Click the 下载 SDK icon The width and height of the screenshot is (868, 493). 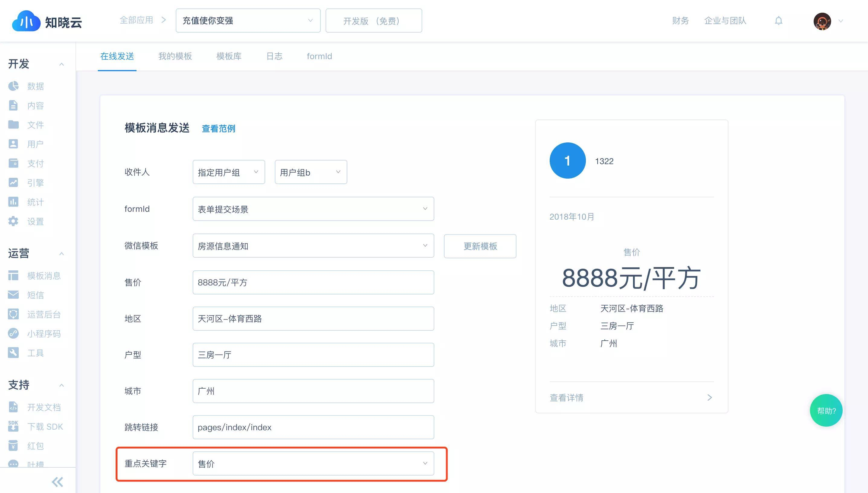click(x=13, y=426)
